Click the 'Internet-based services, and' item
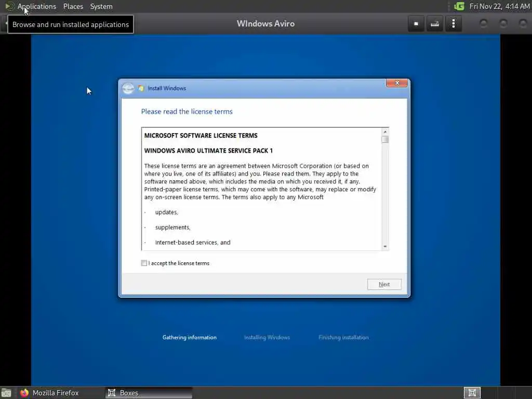The height and width of the screenshot is (399, 532). tap(193, 242)
